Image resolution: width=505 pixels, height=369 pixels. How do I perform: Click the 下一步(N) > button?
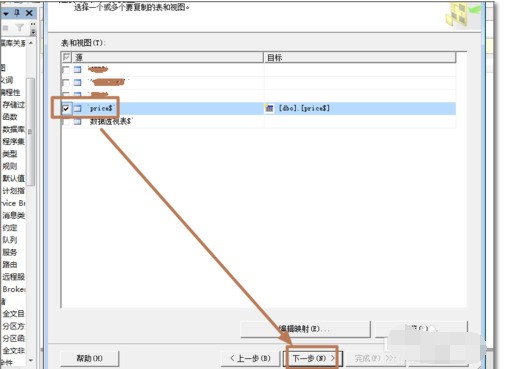pos(313,358)
